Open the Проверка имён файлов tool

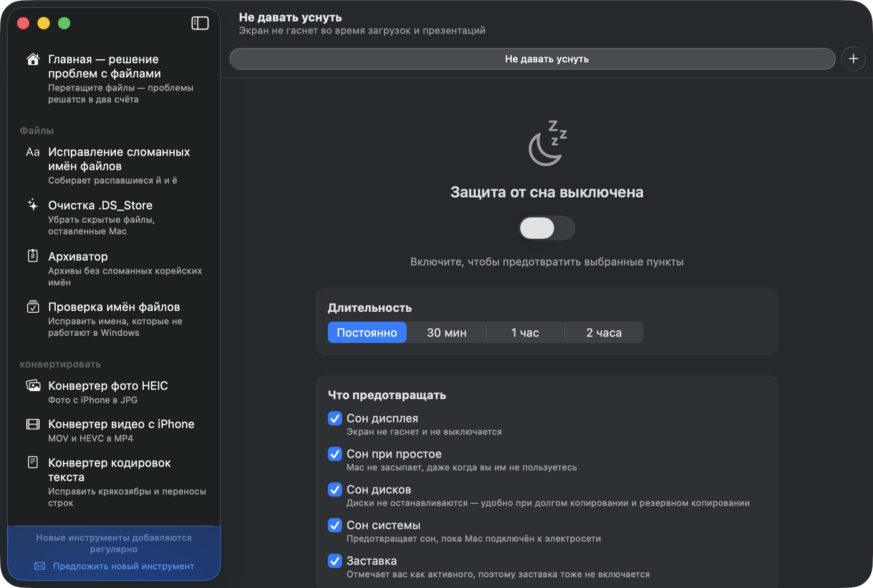(114, 319)
